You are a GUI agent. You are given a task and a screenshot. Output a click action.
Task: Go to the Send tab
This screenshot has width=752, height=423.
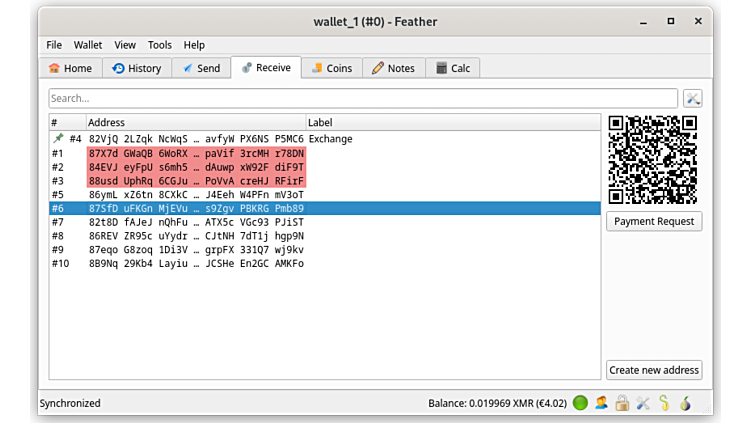pos(200,68)
